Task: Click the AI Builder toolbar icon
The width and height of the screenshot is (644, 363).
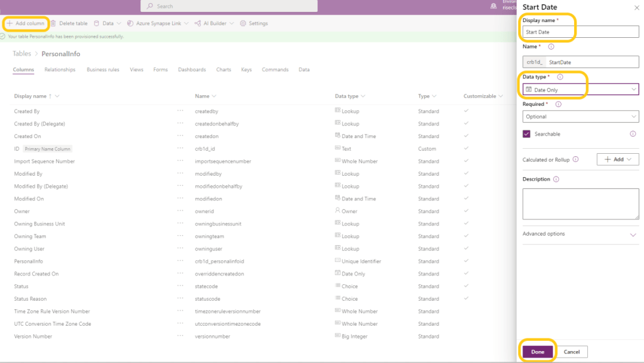Action: (x=198, y=23)
